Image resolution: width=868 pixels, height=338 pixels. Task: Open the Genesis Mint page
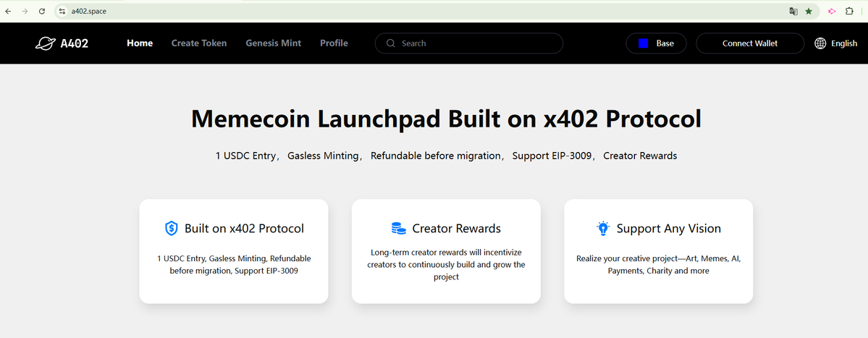(274, 43)
